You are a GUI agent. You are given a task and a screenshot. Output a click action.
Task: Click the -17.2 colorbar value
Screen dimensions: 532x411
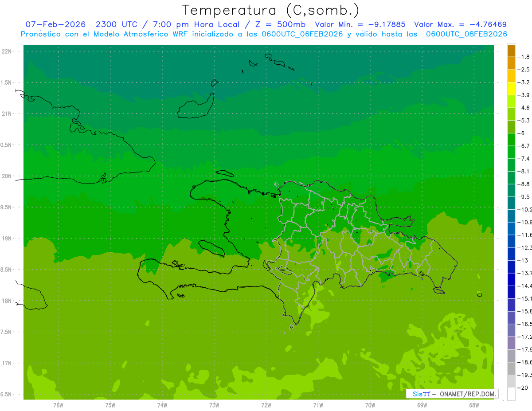(x=525, y=337)
